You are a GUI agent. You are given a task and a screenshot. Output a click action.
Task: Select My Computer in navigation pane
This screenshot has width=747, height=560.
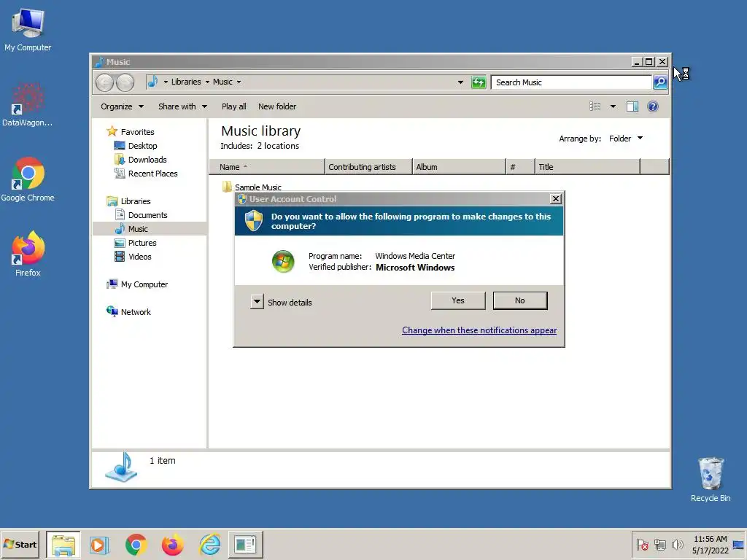tap(137, 284)
